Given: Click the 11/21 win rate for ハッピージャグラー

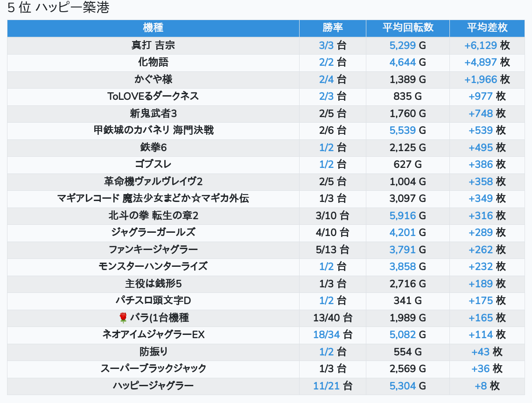Looking at the screenshot, I should point(327,386).
